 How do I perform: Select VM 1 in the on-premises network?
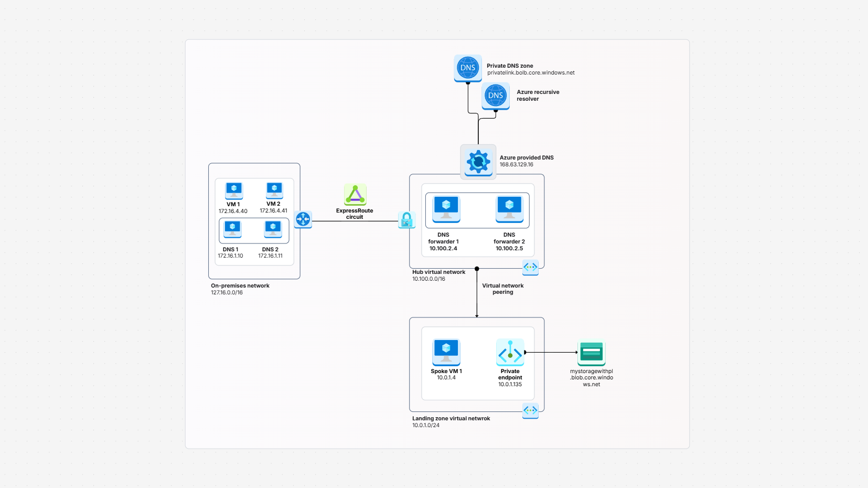coord(234,189)
